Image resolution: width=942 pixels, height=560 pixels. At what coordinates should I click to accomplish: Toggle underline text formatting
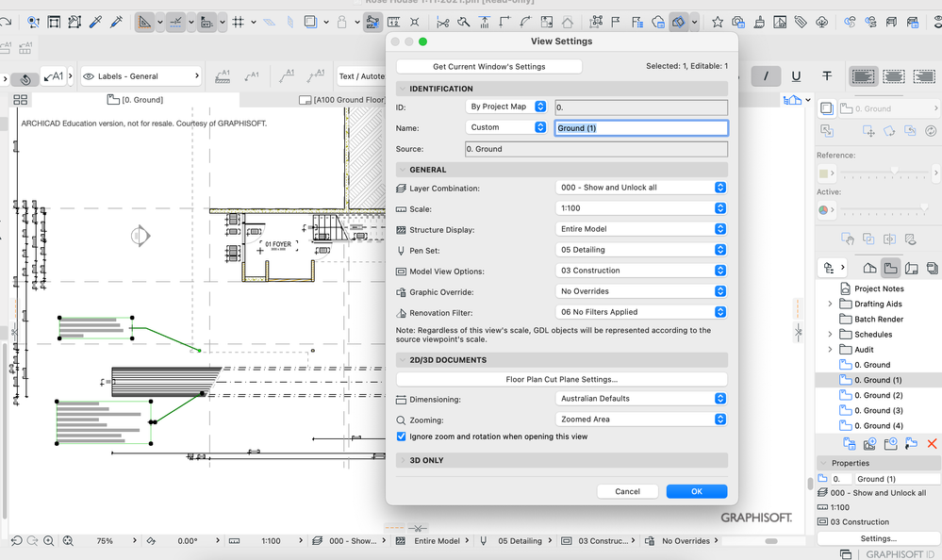point(796,76)
